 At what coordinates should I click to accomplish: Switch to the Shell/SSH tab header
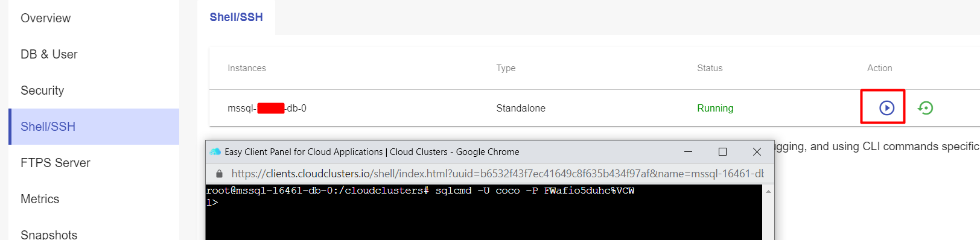[x=236, y=17]
